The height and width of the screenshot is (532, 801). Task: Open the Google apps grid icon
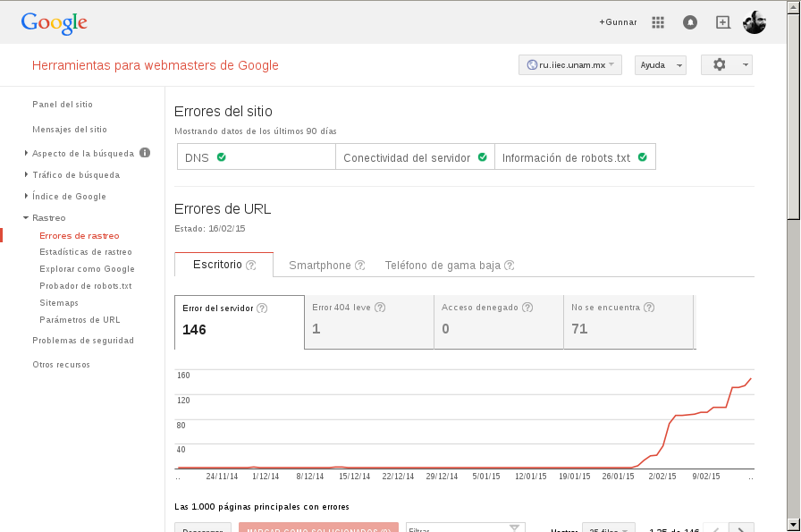point(658,22)
